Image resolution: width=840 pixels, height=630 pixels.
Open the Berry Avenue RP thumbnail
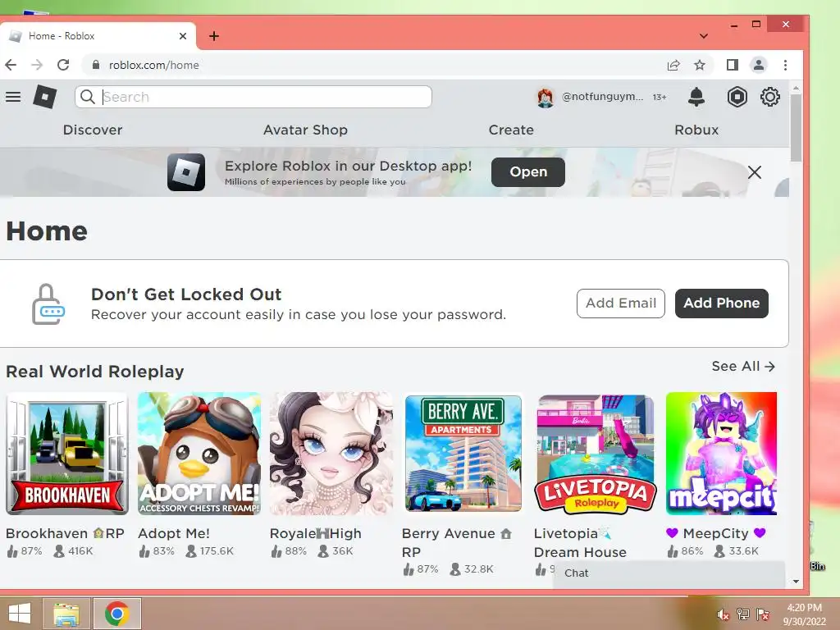463,454
